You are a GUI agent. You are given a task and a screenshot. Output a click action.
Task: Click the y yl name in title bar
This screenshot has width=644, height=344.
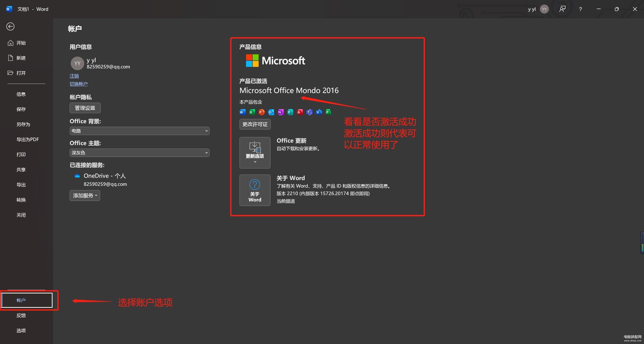[x=532, y=9]
